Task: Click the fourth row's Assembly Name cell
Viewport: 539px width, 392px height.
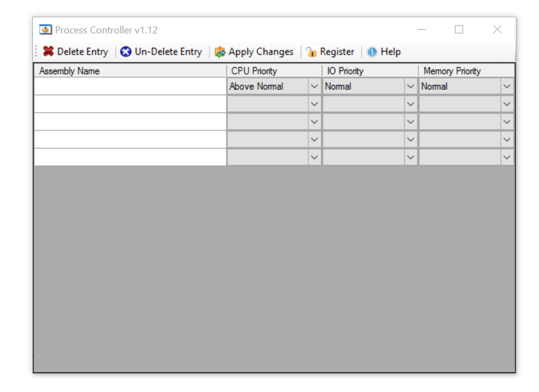Action: point(130,139)
